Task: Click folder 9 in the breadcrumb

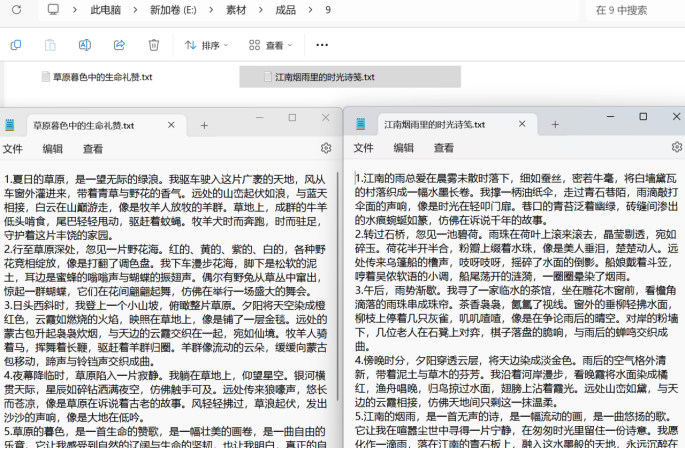Action: point(328,10)
